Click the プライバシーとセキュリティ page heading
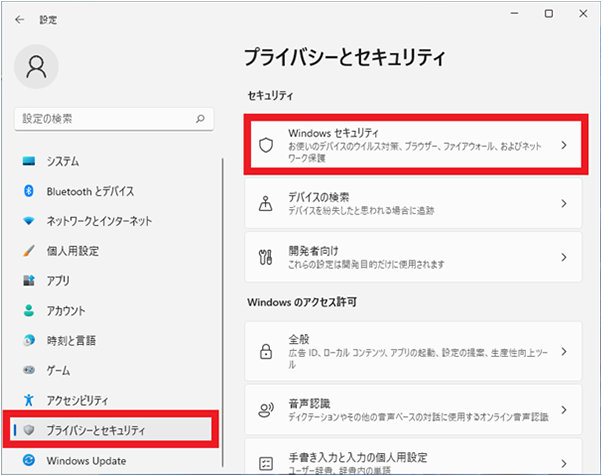The height and width of the screenshot is (476, 602). point(344,58)
